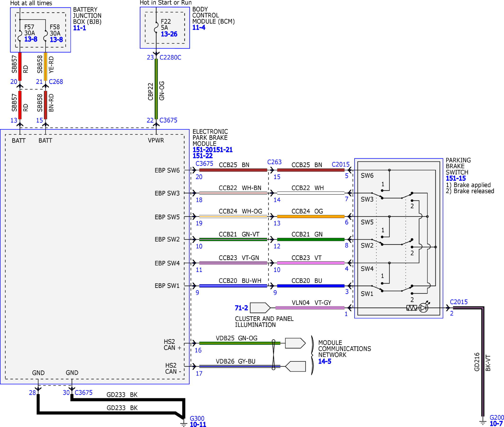Select the VPWR pin label

(x=156, y=140)
